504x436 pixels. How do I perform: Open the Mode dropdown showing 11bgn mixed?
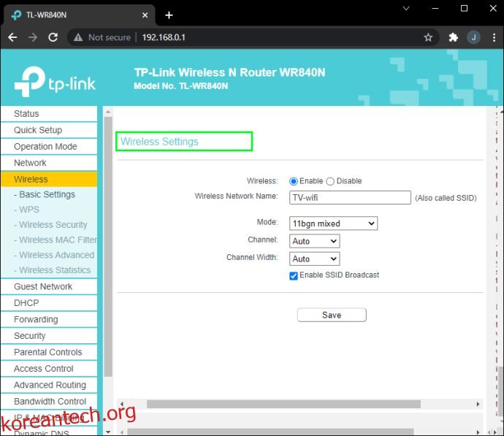coord(333,223)
